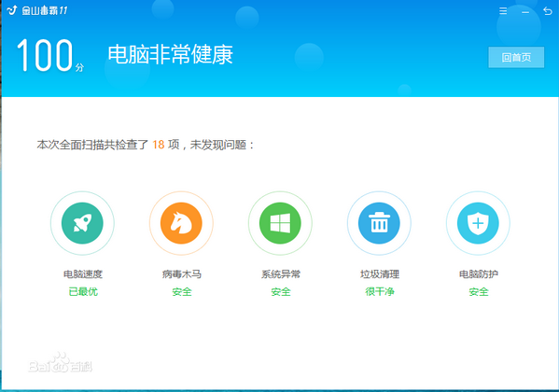The image size is (559, 392).
Task: Click the 病毒木马 label
Action: click(181, 274)
